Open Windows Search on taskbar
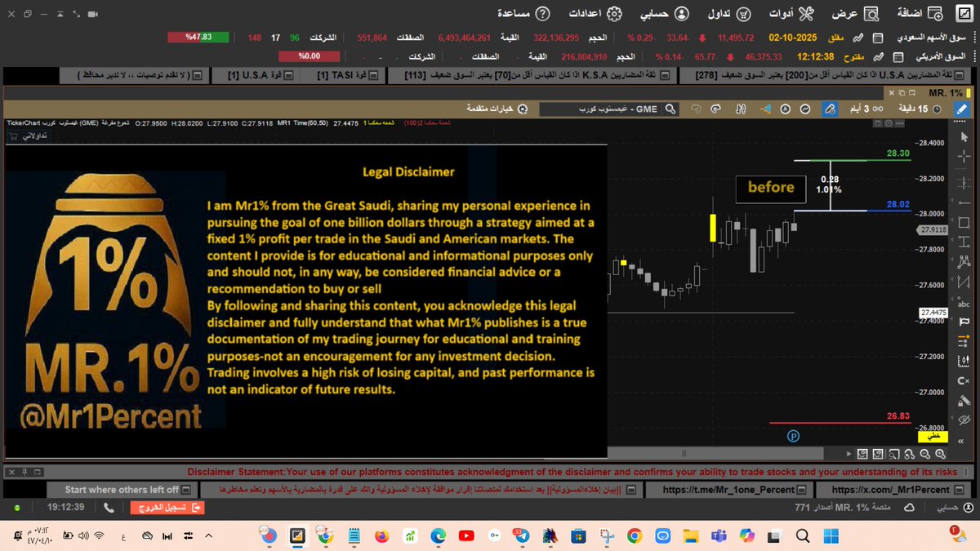 click(x=804, y=536)
